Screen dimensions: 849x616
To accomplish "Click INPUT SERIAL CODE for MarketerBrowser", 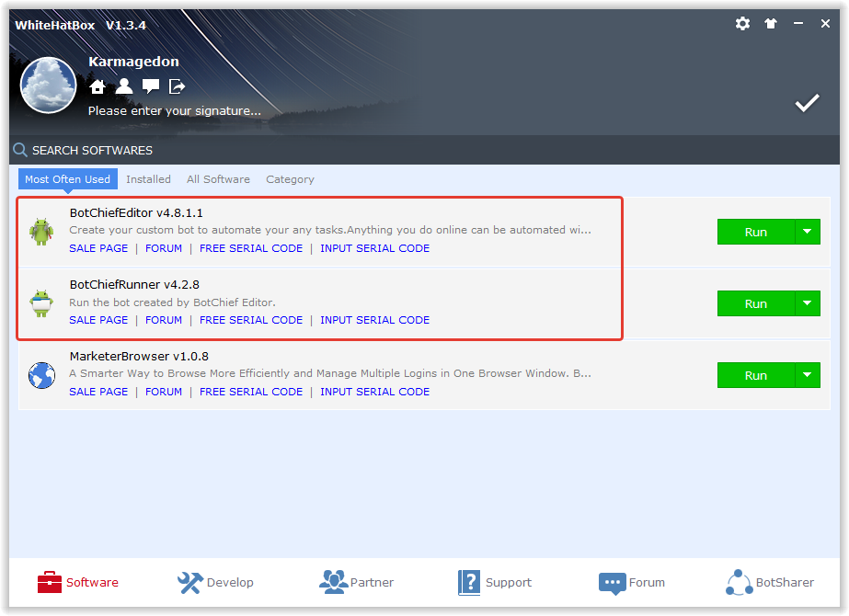I will (x=374, y=392).
